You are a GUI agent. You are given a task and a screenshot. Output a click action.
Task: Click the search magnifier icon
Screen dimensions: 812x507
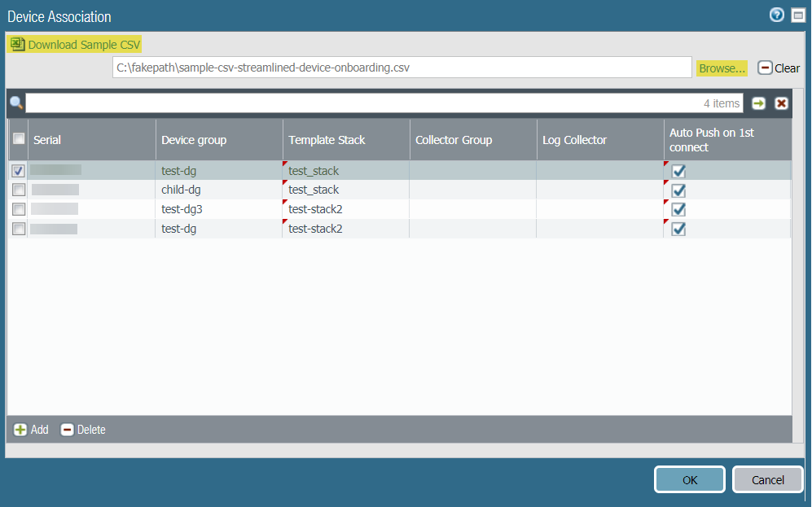click(x=16, y=103)
